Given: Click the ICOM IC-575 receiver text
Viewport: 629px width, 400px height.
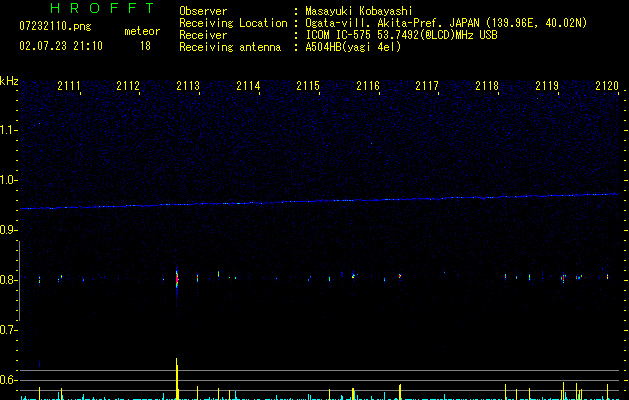Looking at the screenshot, I should (401, 35).
